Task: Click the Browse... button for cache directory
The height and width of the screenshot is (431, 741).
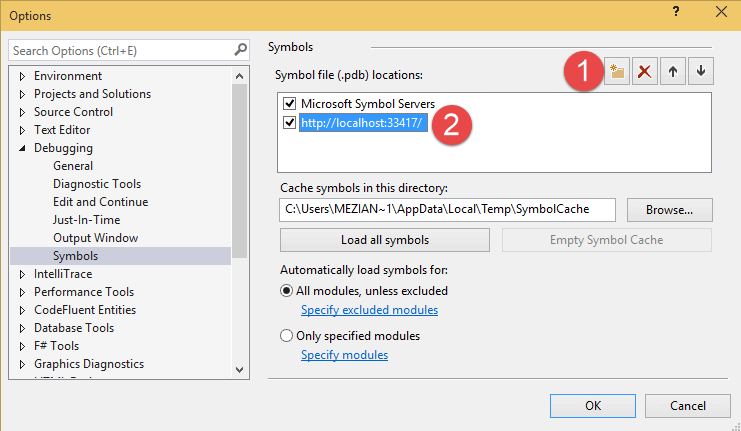Action: pos(669,209)
